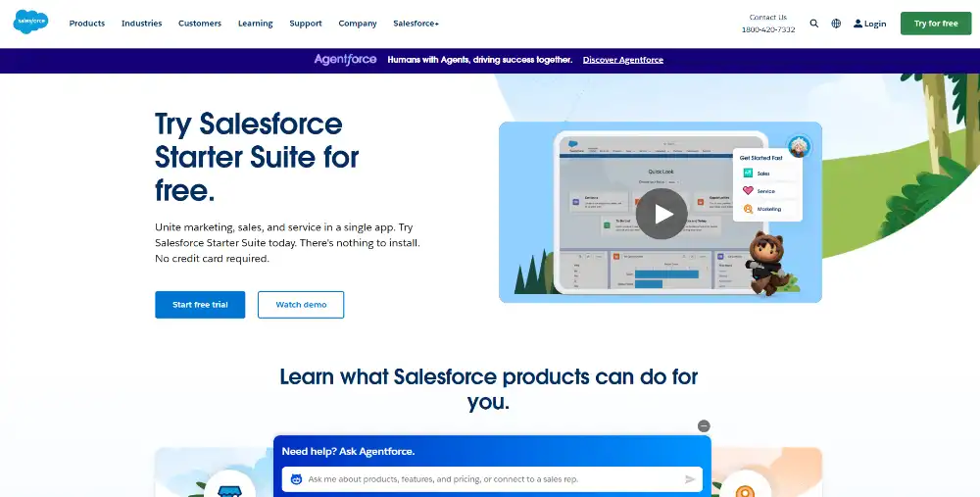Click the avatar photo in video preview
980x497 pixels.
(799, 146)
